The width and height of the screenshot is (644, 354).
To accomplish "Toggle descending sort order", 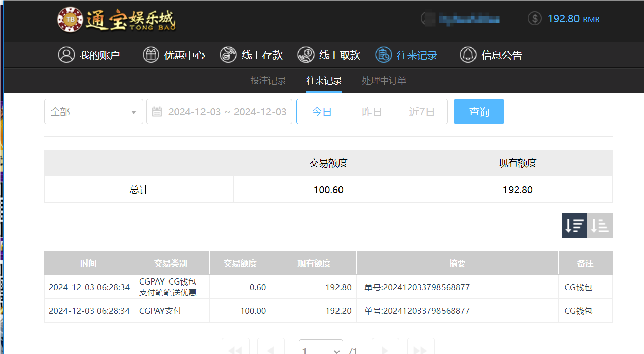I will click(574, 225).
